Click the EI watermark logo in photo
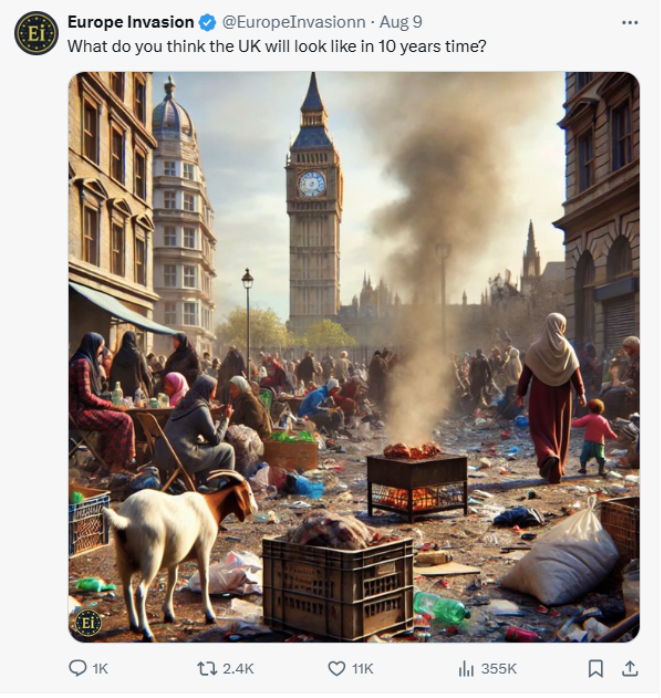 87,623
